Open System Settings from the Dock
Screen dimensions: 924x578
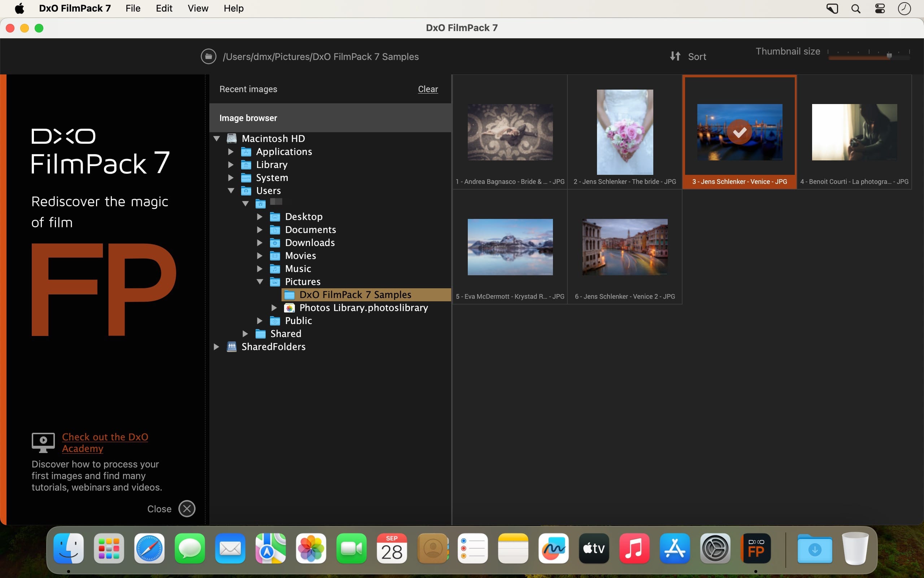click(715, 549)
